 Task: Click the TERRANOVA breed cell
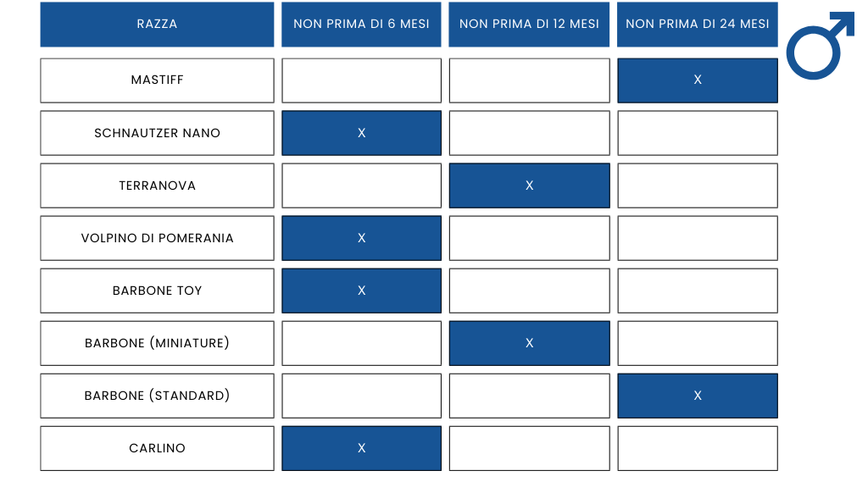pyautogui.click(x=157, y=186)
